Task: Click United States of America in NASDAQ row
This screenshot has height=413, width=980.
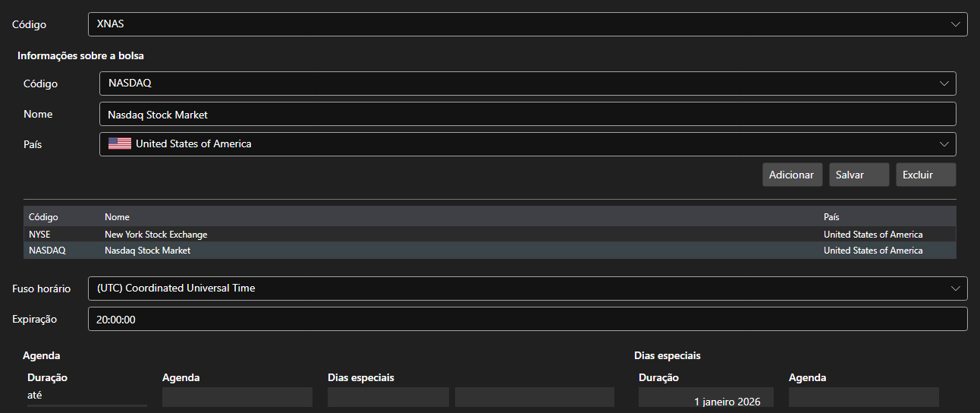Action: tap(873, 251)
